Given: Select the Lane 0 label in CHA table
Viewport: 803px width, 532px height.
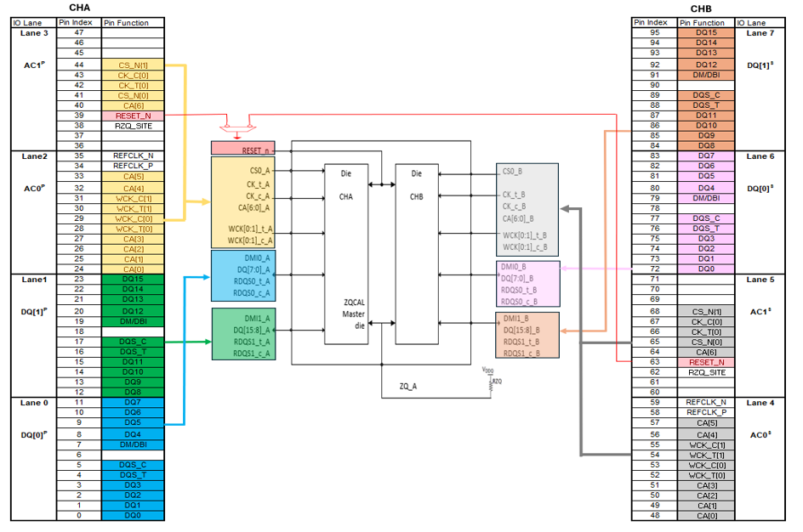Looking at the screenshot, I should pos(34,403).
